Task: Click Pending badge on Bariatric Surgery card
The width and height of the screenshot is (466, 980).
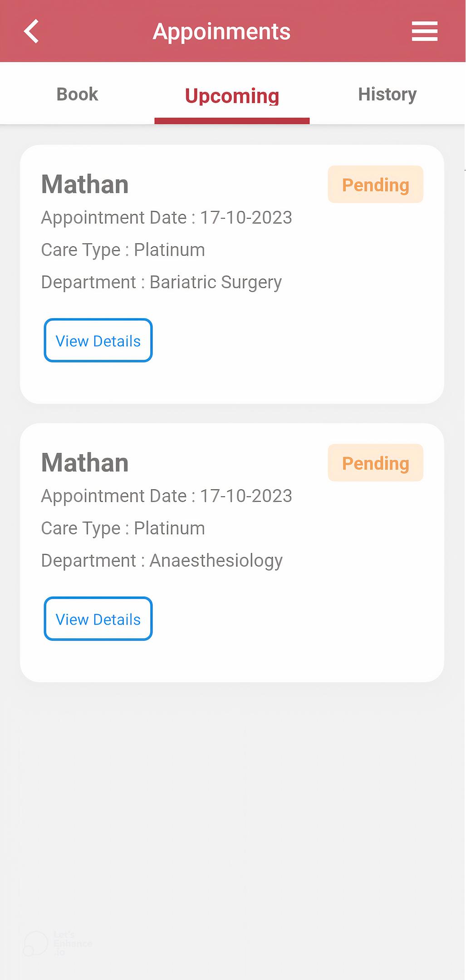Action: click(375, 184)
